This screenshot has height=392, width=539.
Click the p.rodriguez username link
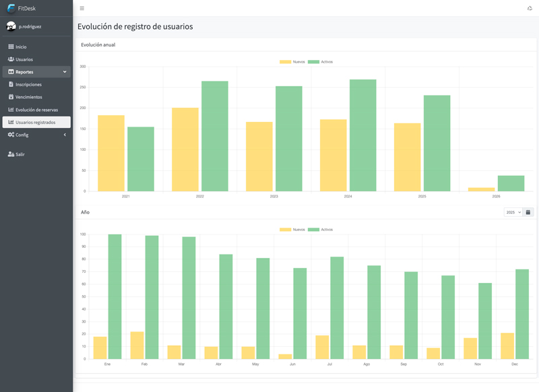(x=30, y=26)
